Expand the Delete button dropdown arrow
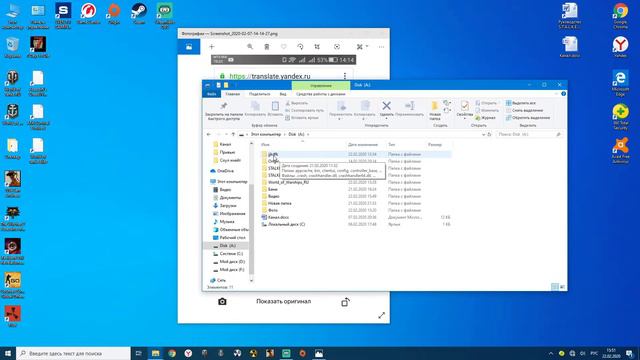The height and width of the screenshot is (360, 640). (x=386, y=119)
